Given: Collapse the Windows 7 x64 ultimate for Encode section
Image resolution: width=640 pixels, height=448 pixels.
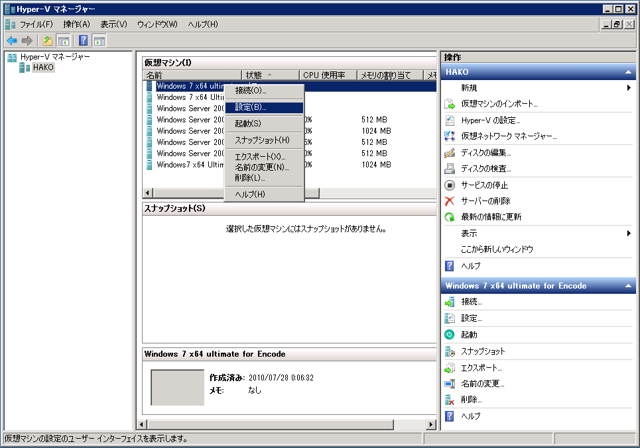Looking at the screenshot, I should [628, 286].
